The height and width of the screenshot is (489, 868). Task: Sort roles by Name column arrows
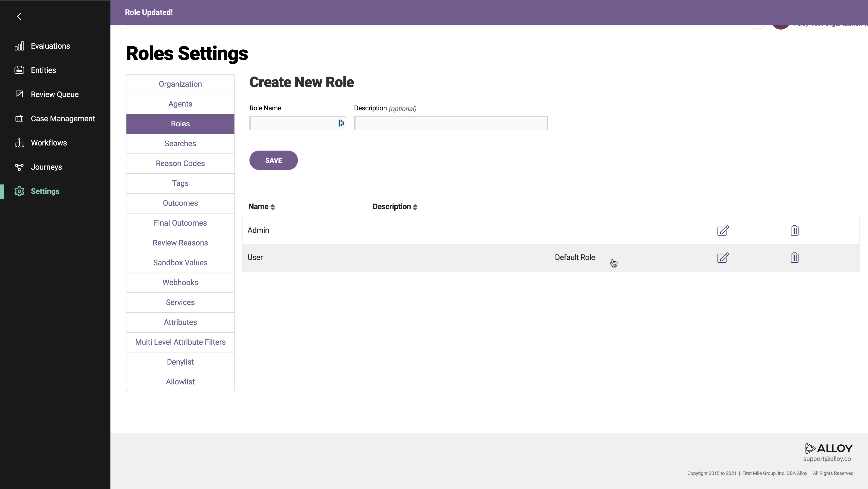coord(273,207)
